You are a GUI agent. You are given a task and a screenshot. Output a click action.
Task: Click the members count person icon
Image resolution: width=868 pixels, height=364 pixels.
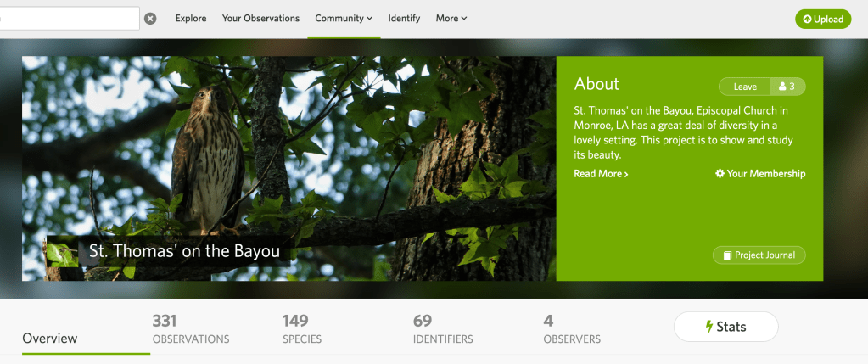(782, 87)
